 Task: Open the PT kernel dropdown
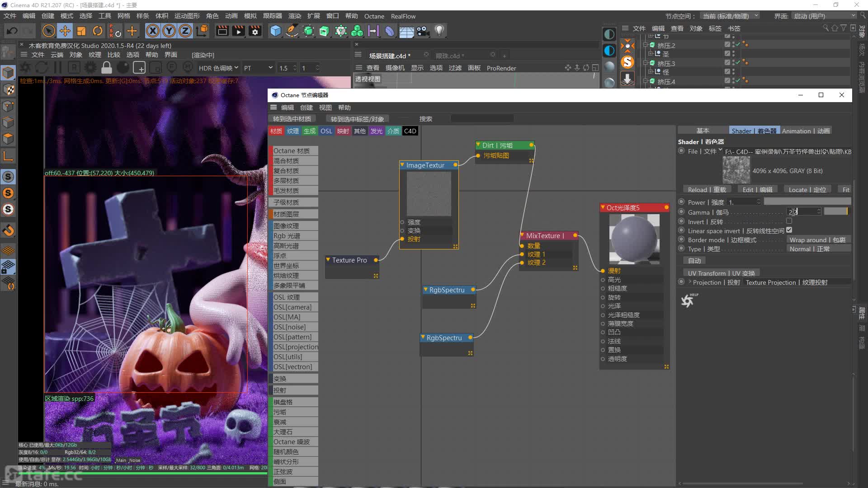[x=258, y=68]
